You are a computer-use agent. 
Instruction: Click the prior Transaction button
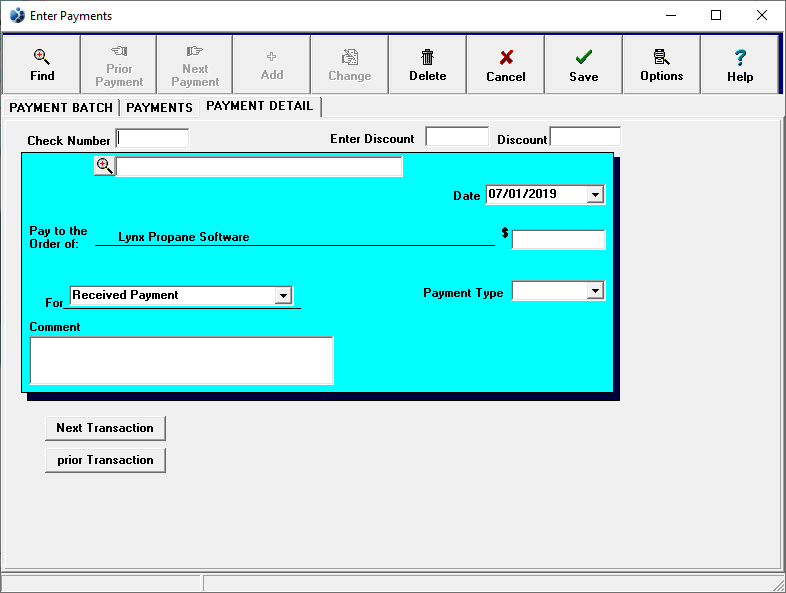(x=105, y=460)
